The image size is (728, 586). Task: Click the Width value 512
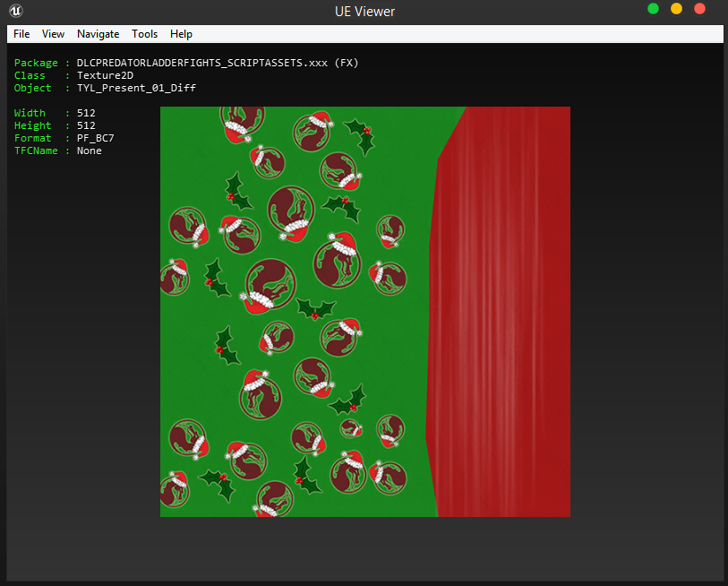tap(86, 114)
